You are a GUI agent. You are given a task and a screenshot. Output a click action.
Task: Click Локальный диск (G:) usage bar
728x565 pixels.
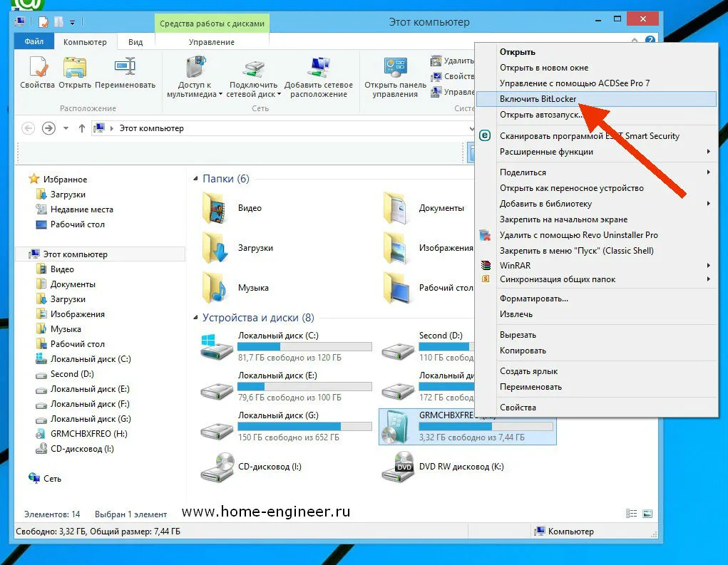click(304, 426)
